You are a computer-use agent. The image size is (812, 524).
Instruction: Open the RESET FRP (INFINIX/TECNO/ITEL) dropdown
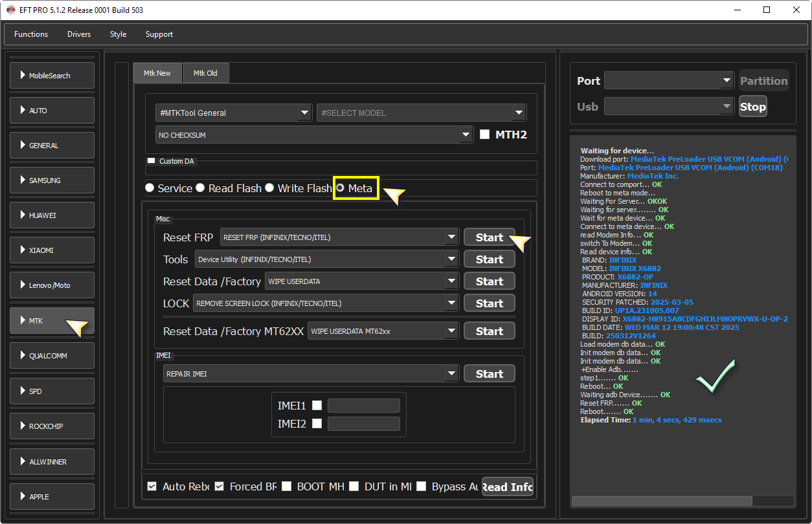click(x=340, y=237)
